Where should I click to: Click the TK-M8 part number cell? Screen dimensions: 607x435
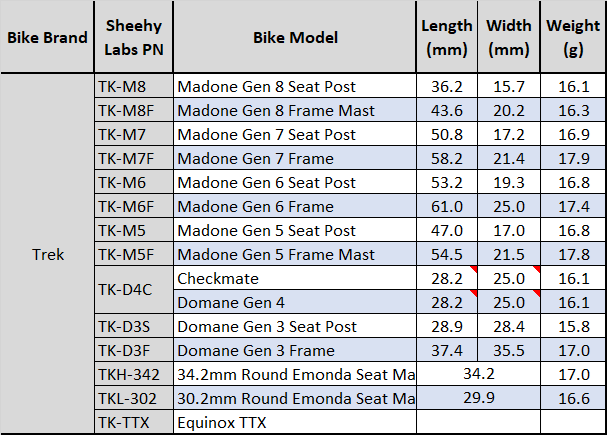tap(133, 87)
